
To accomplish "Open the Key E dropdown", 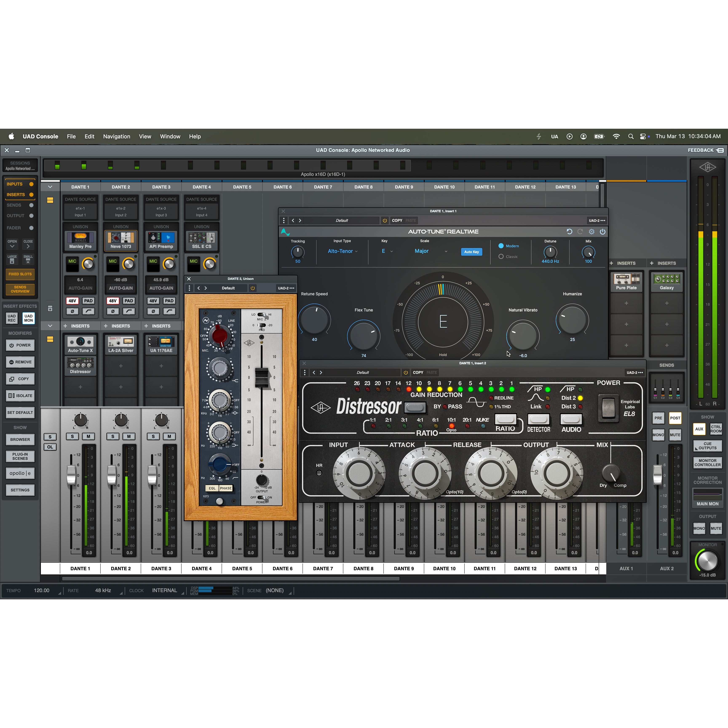I will point(387,251).
